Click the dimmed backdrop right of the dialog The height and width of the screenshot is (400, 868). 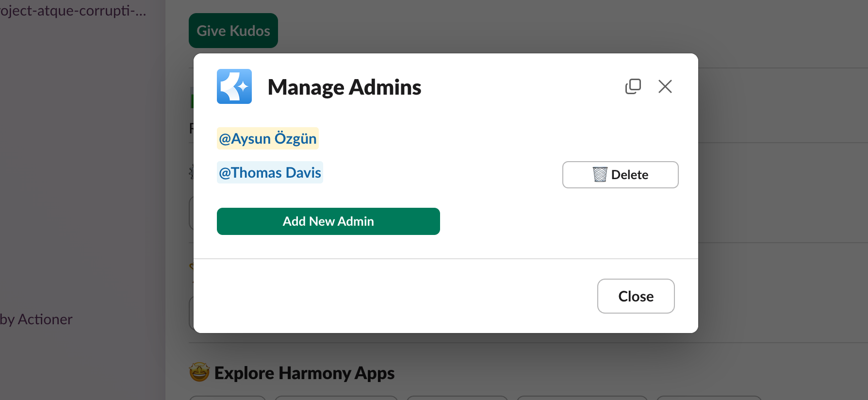[781, 194]
